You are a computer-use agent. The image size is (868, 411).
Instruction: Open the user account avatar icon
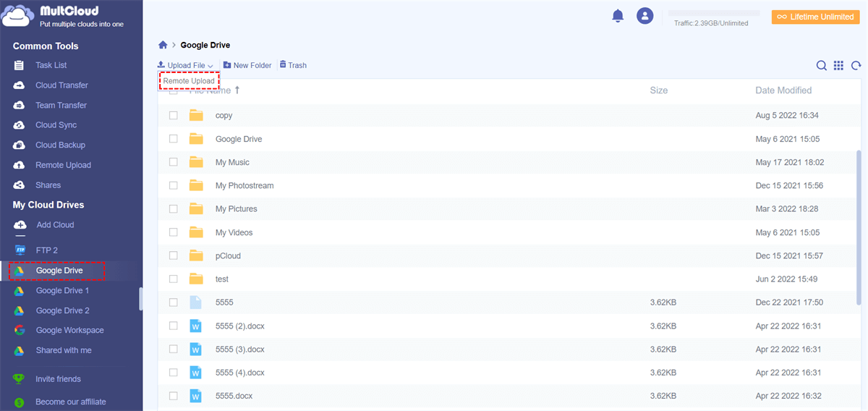coord(644,15)
